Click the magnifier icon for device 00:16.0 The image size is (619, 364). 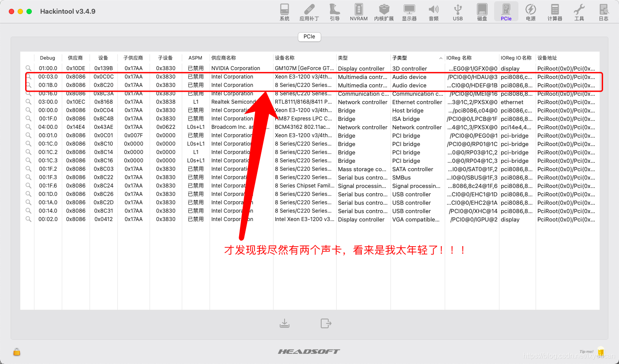point(28,94)
